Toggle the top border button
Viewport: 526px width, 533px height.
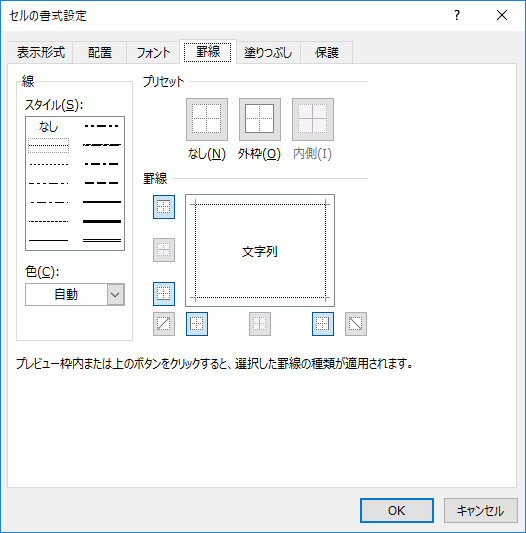coord(164,207)
